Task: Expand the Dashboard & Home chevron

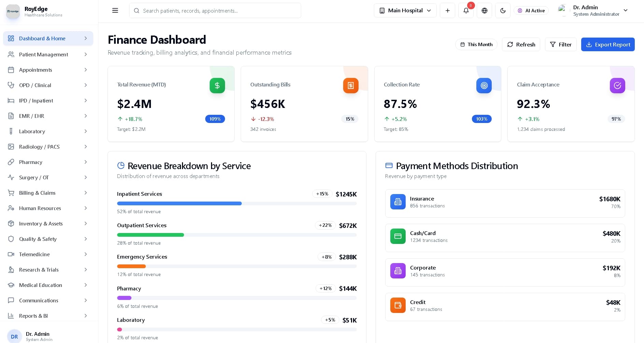Action: (x=86, y=38)
